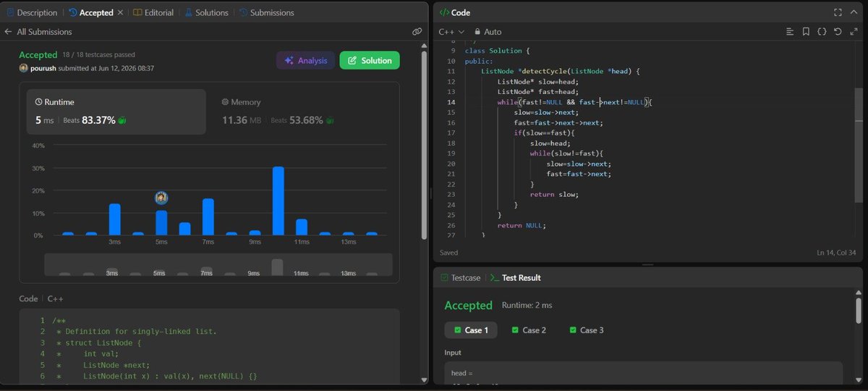The image size is (868, 391).
Task: Click the 'class Solution {' line
Action: click(497, 51)
